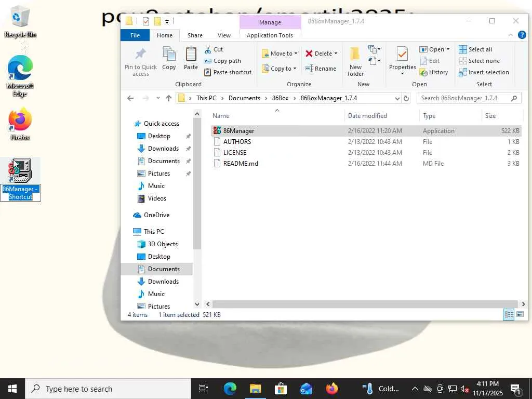532x399 pixels.
Task: Select the AUTHORS file
Action: pyautogui.click(x=366, y=142)
